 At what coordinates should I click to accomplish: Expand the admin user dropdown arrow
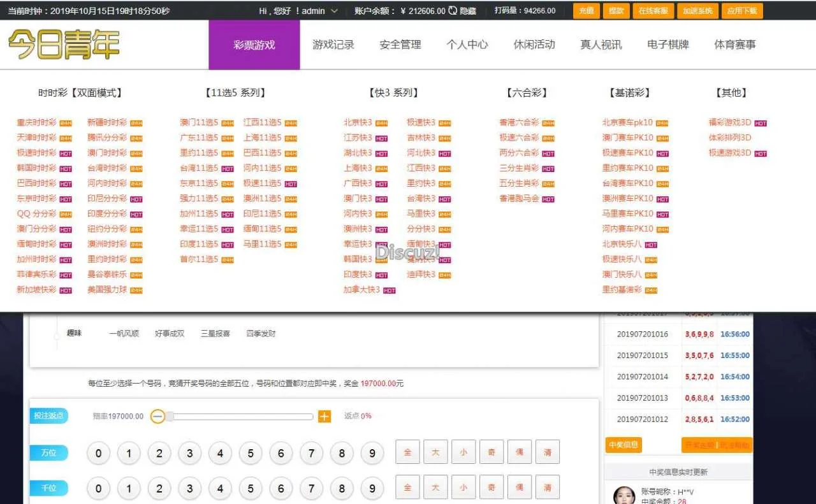334,11
